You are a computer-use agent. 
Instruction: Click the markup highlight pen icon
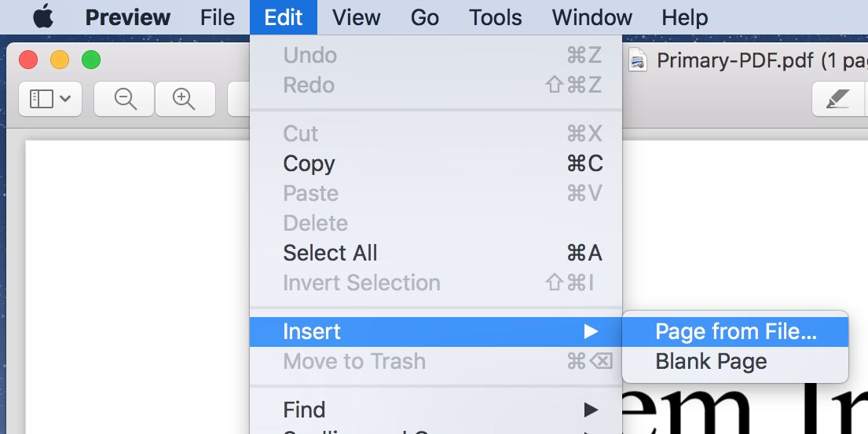coord(838,99)
